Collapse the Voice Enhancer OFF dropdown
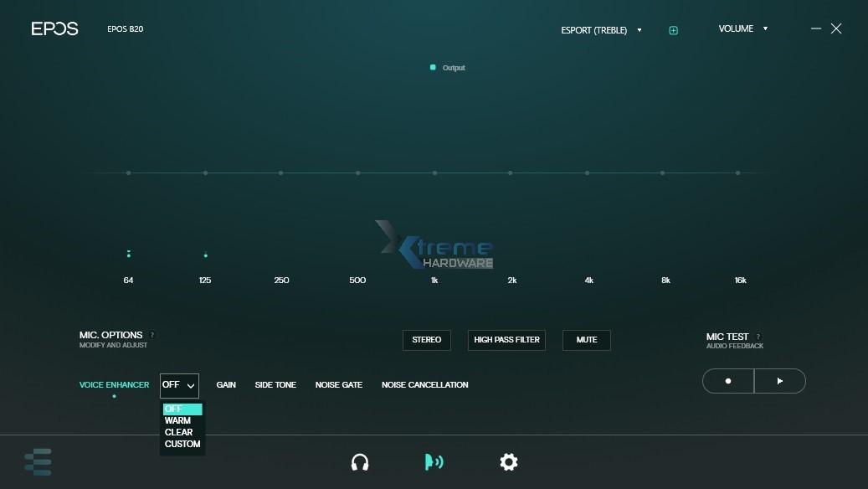Screen dimensions: 868x489 [179, 385]
